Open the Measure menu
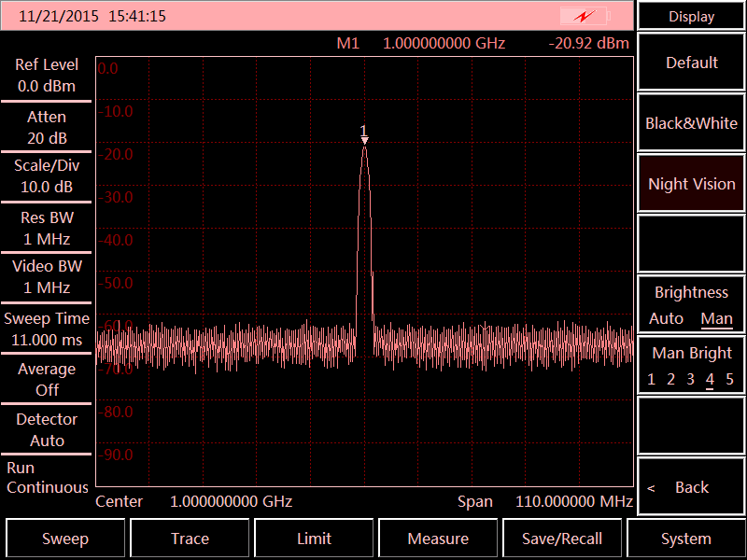The width and height of the screenshot is (747, 560). (x=438, y=539)
